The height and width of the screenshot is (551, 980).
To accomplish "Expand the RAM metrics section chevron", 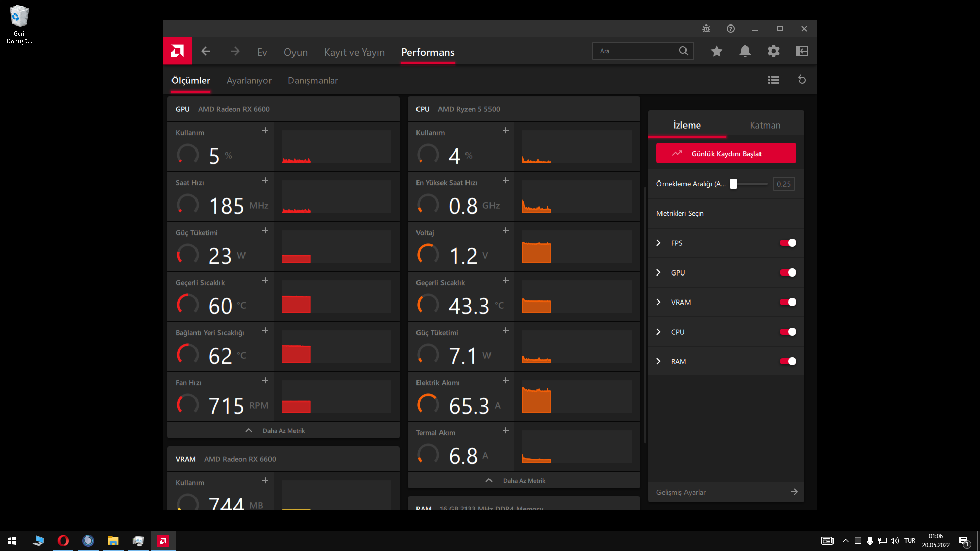I will 658,362.
